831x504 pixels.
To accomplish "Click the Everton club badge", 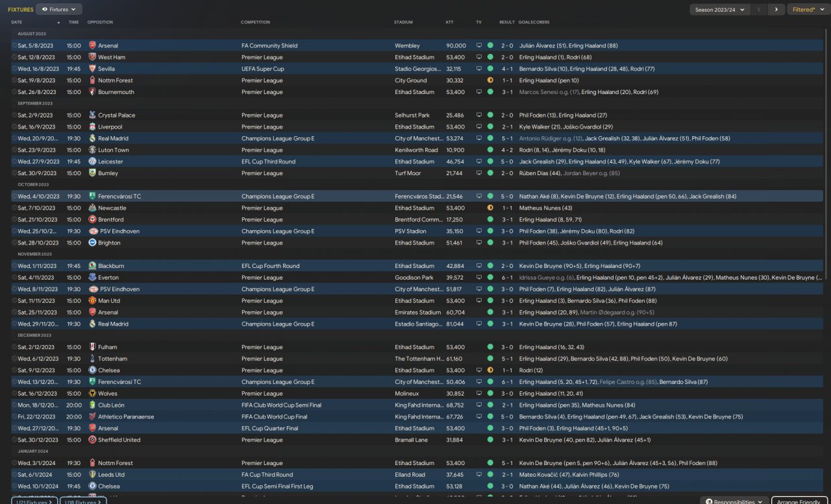I will tap(92, 278).
